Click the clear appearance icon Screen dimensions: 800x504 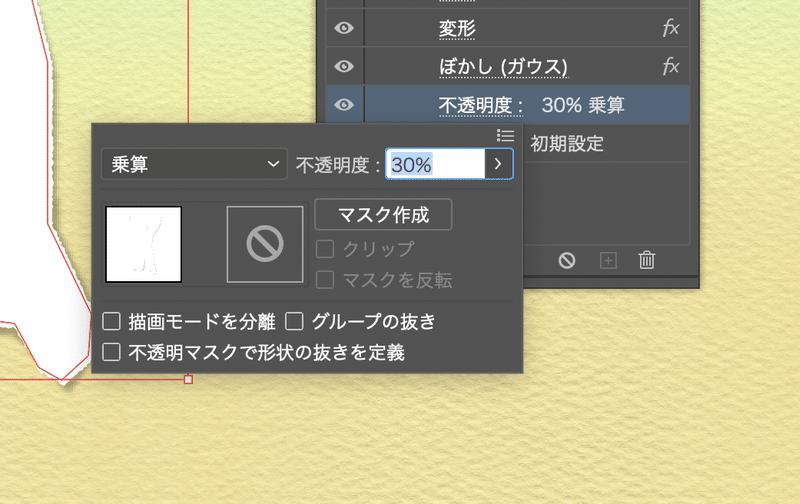pos(567,260)
